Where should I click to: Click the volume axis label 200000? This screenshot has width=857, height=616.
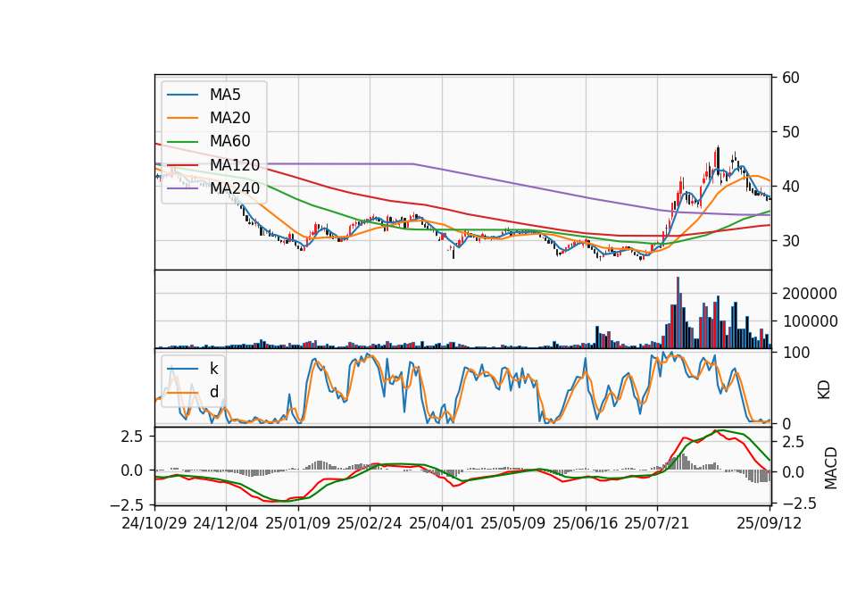(x=810, y=294)
